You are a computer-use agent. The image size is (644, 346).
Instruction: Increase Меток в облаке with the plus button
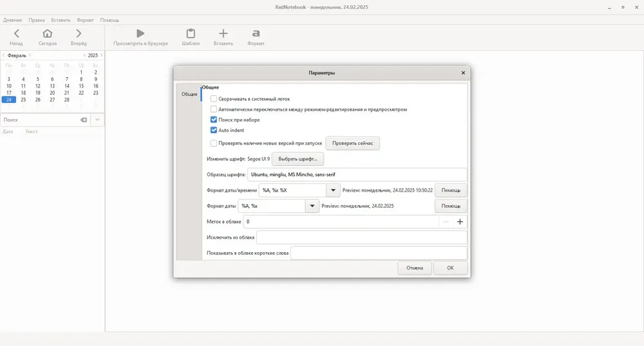click(x=460, y=222)
